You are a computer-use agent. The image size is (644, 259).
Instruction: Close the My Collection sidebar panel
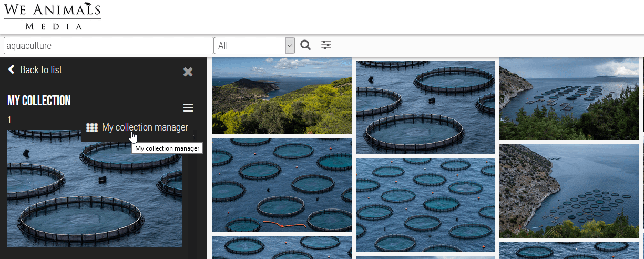188,72
